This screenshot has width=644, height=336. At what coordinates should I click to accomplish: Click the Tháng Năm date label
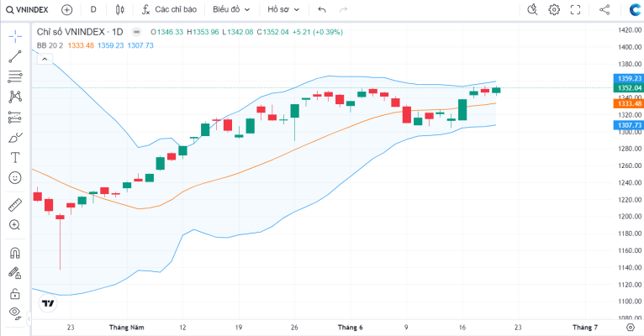point(126,328)
